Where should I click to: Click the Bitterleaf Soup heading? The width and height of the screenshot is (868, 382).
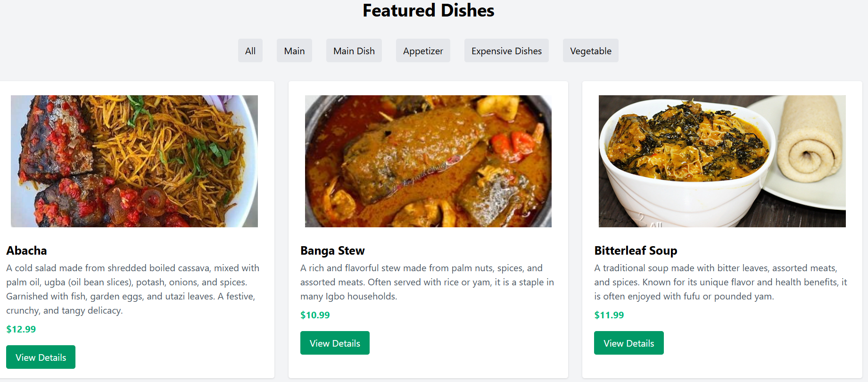(636, 250)
